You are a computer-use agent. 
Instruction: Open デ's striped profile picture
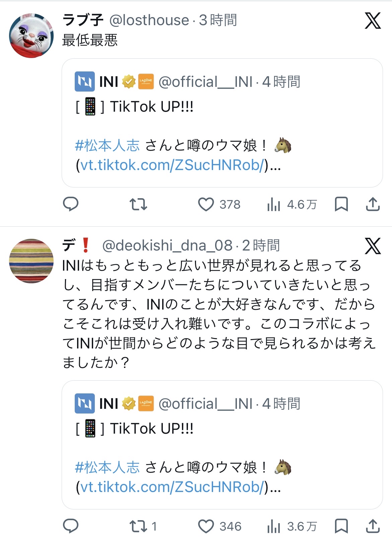[x=31, y=261]
